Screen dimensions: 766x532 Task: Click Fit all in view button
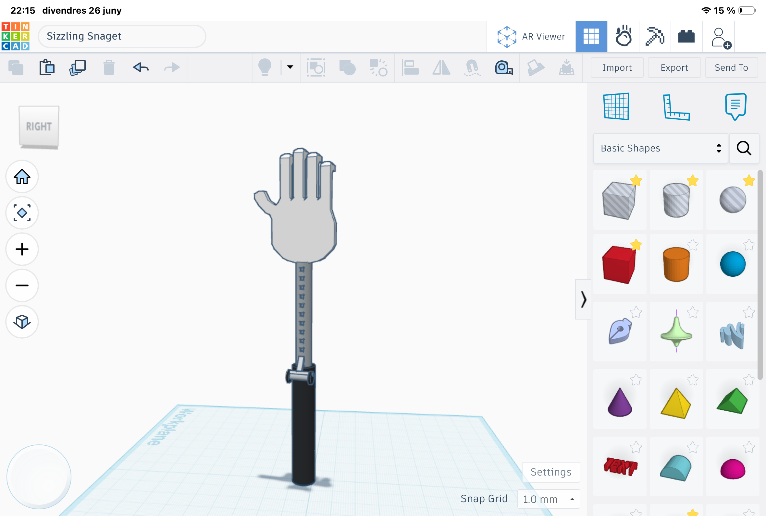pos(22,213)
